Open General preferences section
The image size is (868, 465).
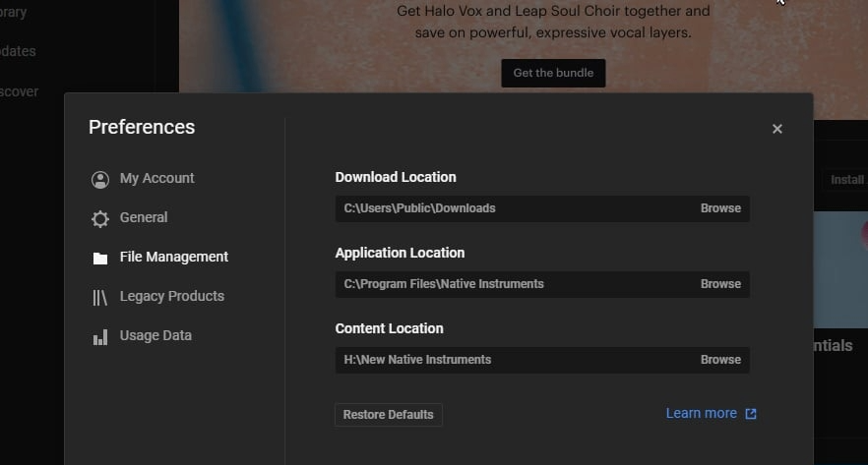click(144, 218)
